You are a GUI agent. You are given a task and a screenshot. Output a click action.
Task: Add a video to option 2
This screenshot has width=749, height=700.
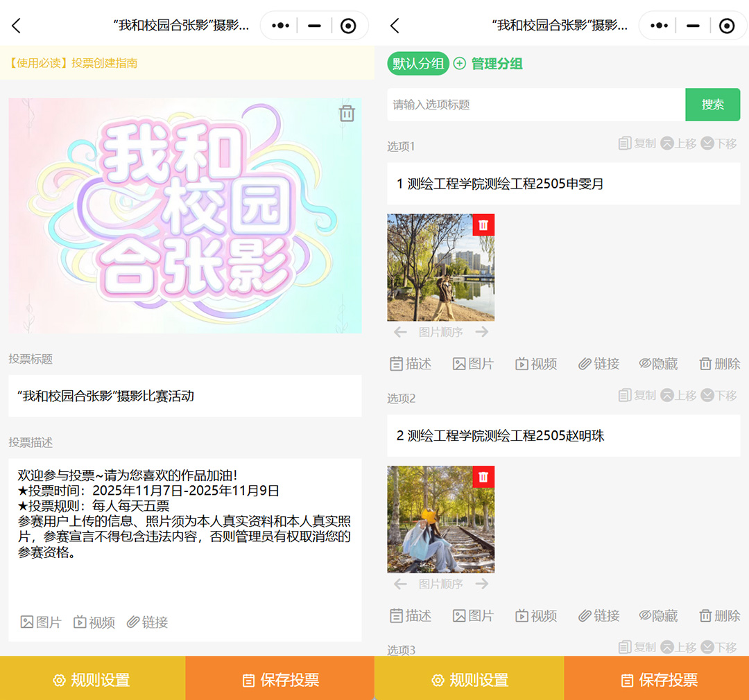tap(536, 615)
